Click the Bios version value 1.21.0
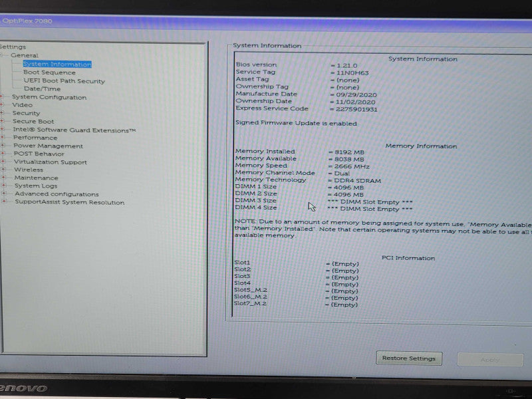 coord(346,65)
